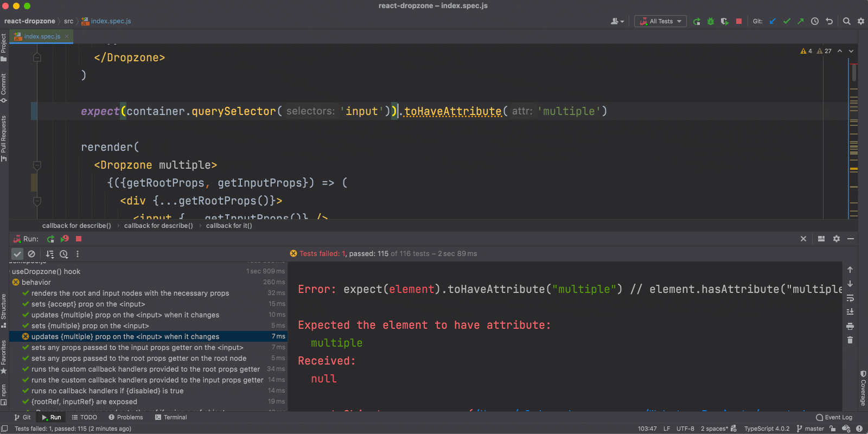Viewport: 868px width, 434px height.
Task: Change UTF-8 file encoding
Action: 685,429
